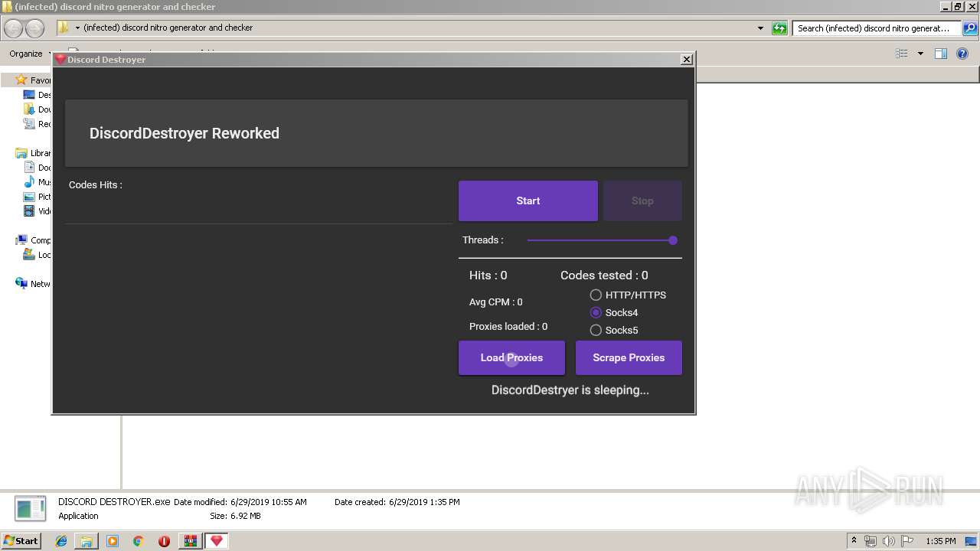Screen dimensions: 980x551
Task: Select Favorites star in navigation pane
Action: pyautogui.click(x=21, y=80)
